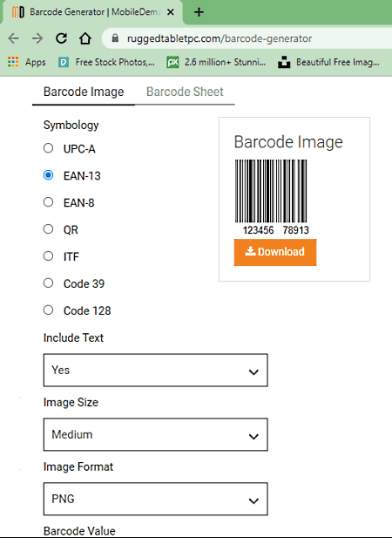Click the generated barcode preview image
The height and width of the screenshot is (538, 392).
(272, 196)
